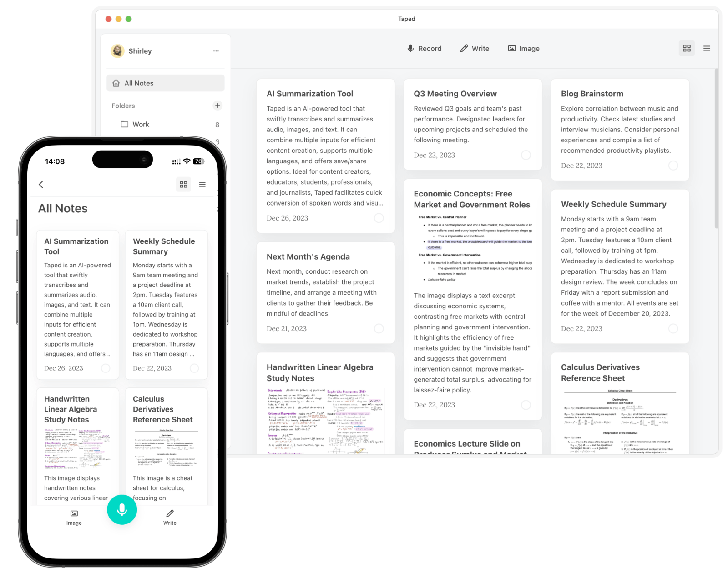Image resolution: width=728 pixels, height=588 pixels.
Task: Open the Work folder
Action: point(166,124)
